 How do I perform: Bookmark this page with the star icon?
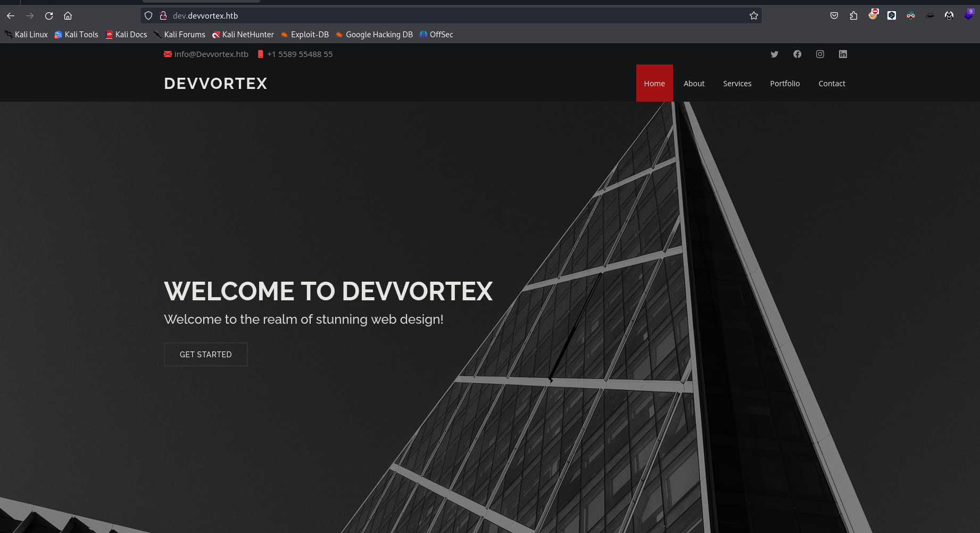[753, 16]
